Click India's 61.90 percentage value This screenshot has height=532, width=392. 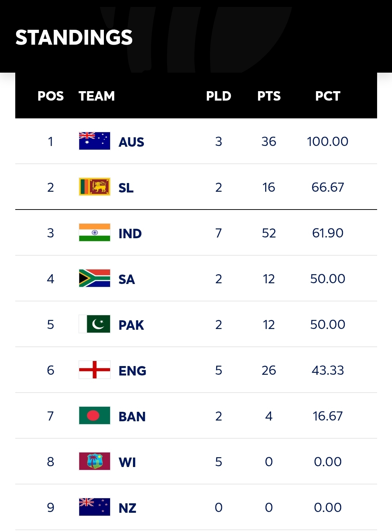click(x=328, y=233)
